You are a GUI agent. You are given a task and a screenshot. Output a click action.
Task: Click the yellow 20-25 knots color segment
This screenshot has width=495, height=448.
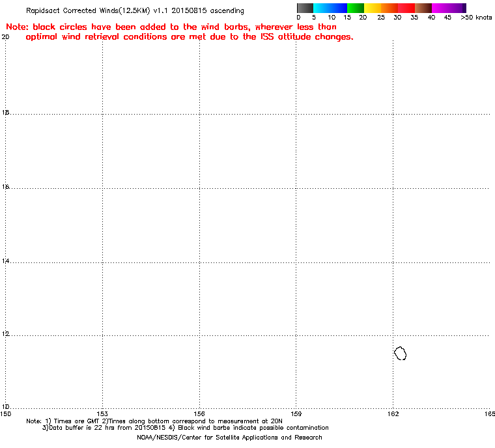[373, 8]
